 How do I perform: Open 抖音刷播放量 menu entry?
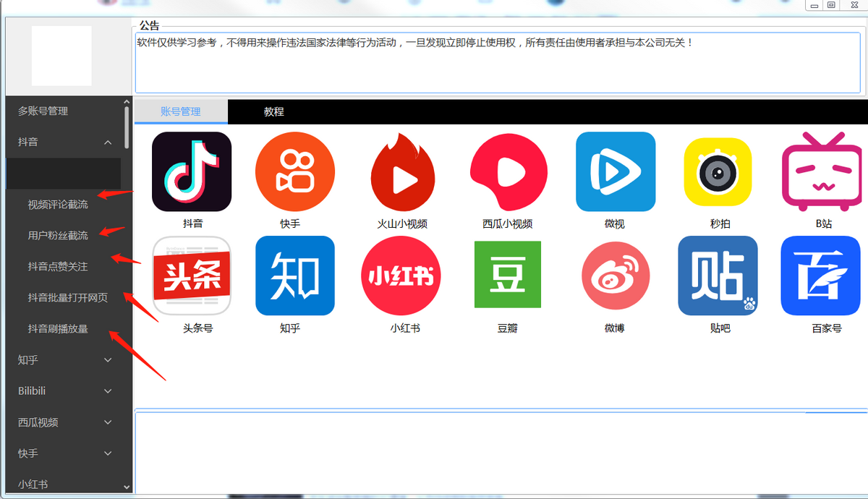coord(58,329)
